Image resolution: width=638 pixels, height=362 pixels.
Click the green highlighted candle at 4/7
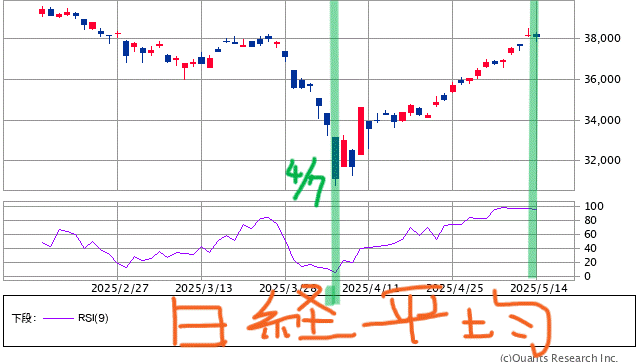pyautogui.click(x=335, y=158)
